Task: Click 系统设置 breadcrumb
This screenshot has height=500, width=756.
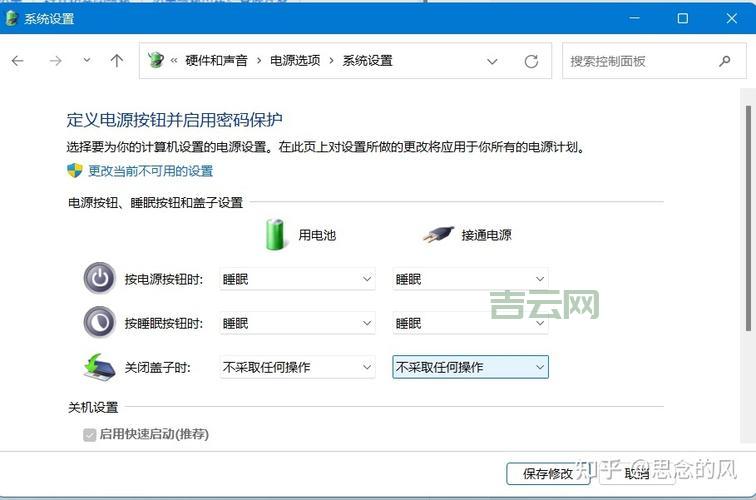Action: [x=367, y=61]
